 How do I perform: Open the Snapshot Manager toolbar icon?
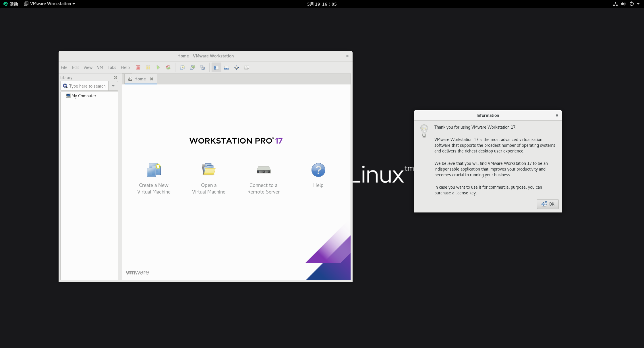click(x=203, y=67)
